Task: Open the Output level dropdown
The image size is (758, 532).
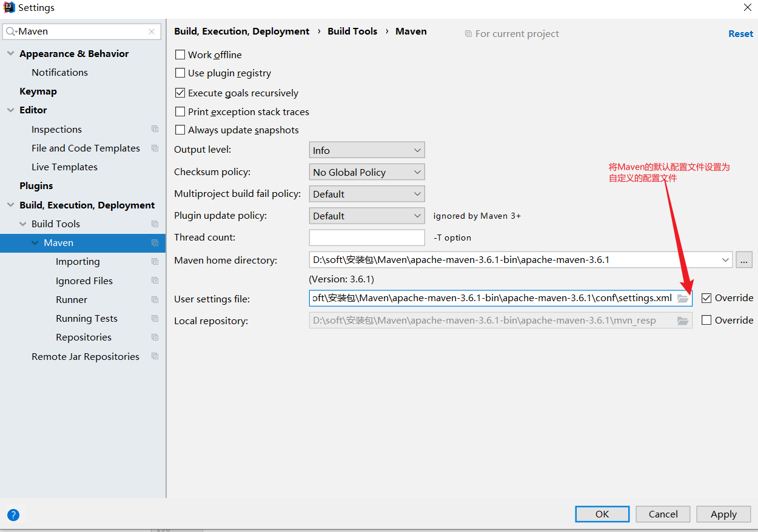Action: [367, 150]
